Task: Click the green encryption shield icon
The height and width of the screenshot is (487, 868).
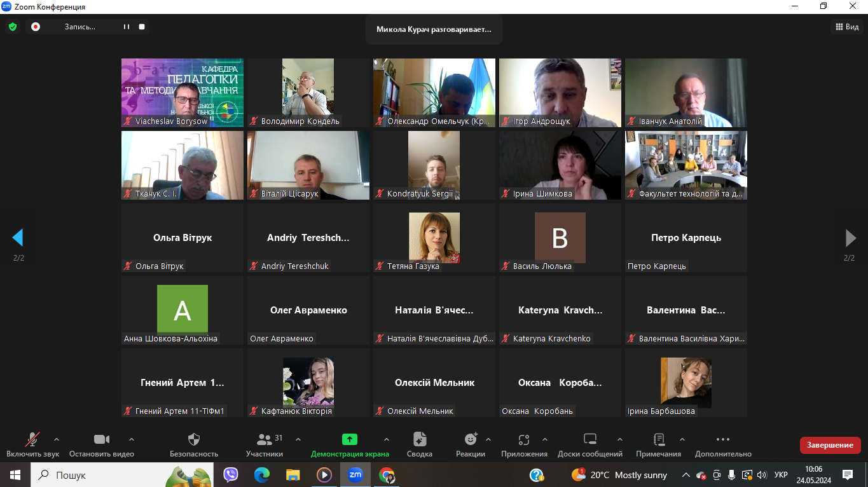Action: (12, 27)
